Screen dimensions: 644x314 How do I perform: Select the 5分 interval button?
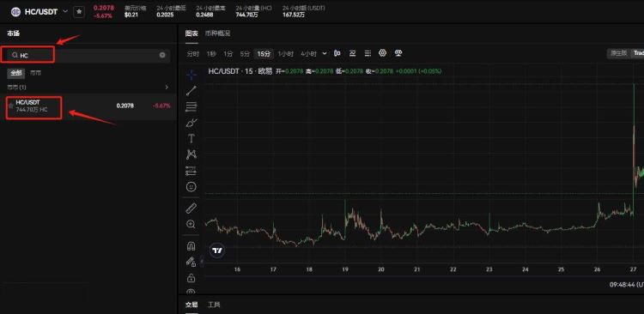tap(245, 54)
